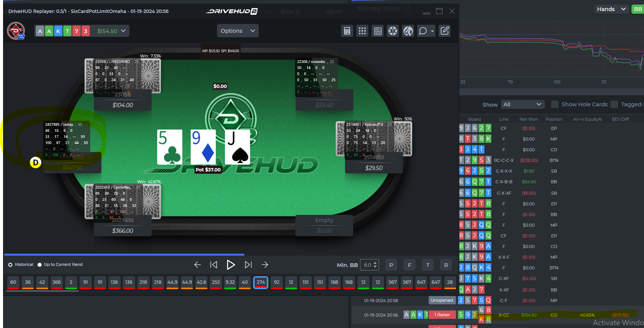Click the Cantinflas_ $366.00 stack label
The width and height of the screenshot is (644, 328).
click(x=123, y=230)
